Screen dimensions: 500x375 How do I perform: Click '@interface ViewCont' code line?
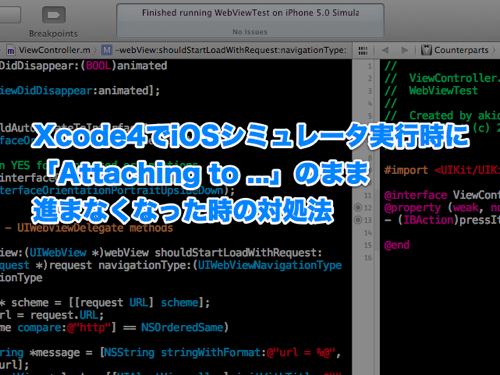click(442, 195)
